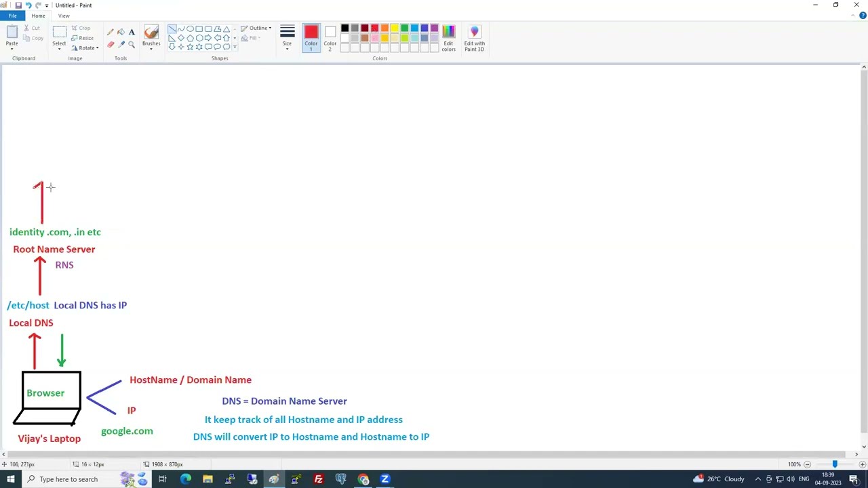
Task: Open Task View on the taskbar
Action: click(x=163, y=479)
